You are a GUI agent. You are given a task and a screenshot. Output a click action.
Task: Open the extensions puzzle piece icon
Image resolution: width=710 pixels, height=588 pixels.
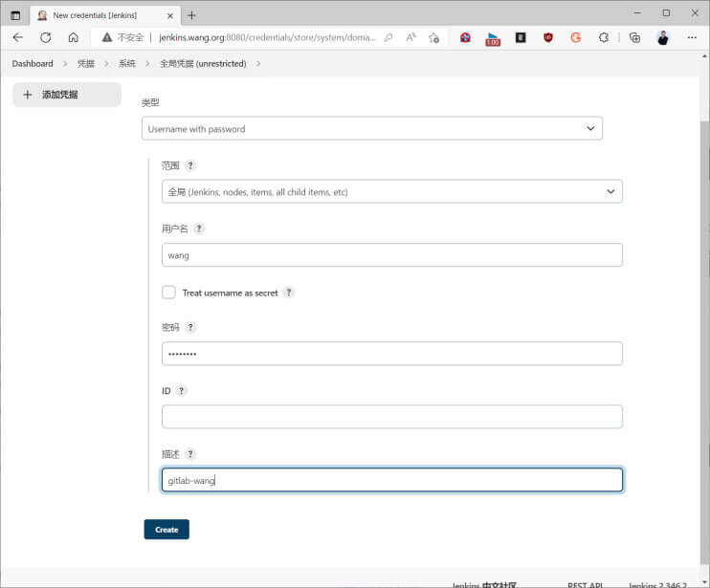point(604,37)
